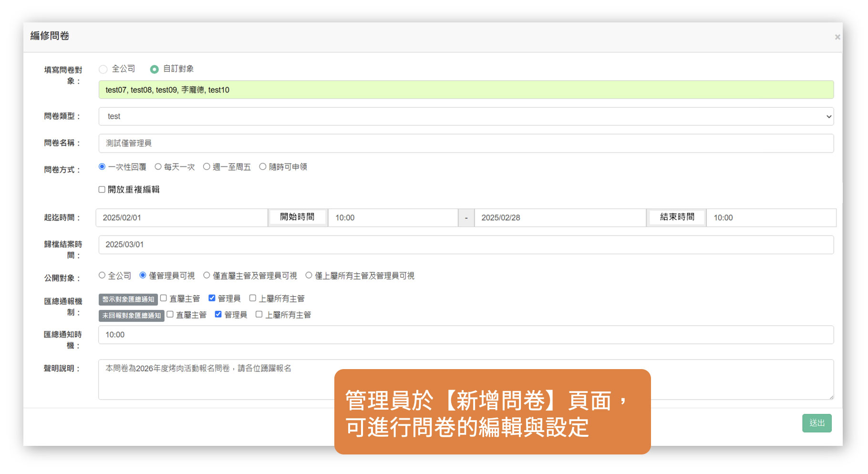Select the 隨時可申領 radio option
This screenshot has height=474, width=868.
click(263, 167)
